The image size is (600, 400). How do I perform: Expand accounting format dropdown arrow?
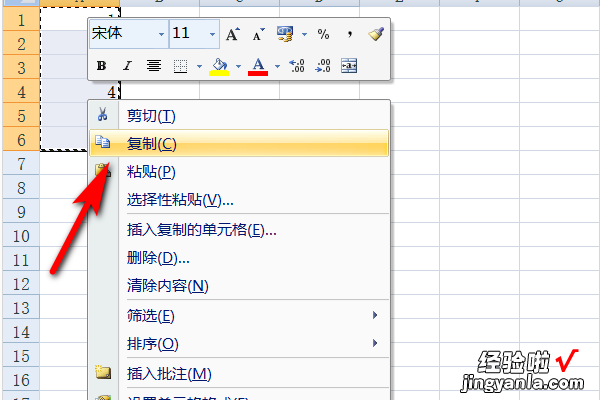(304, 34)
